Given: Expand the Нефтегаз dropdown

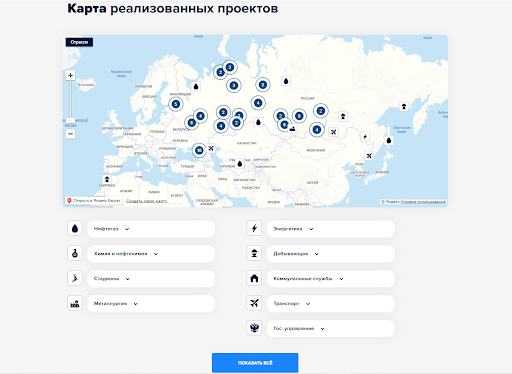Looking at the screenshot, I should tap(151, 229).
